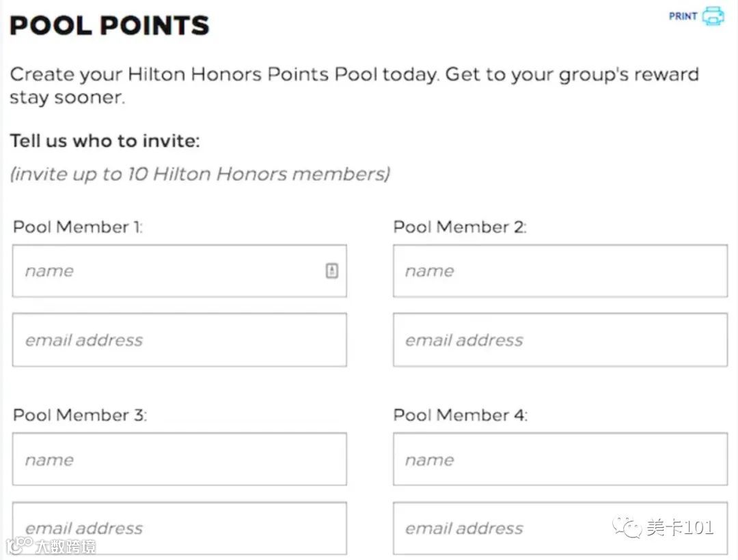Click Pool Member 2 email address box
The image size is (738, 560).
tap(560, 340)
